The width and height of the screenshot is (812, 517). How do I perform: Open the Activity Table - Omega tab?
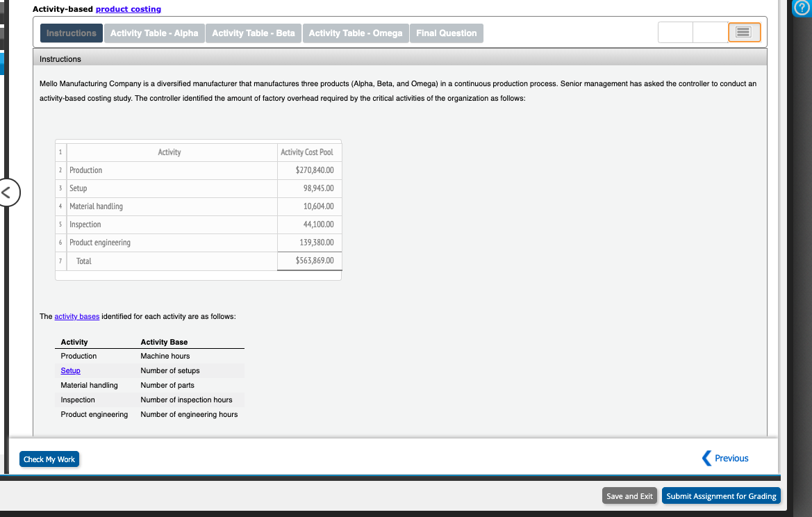355,33
